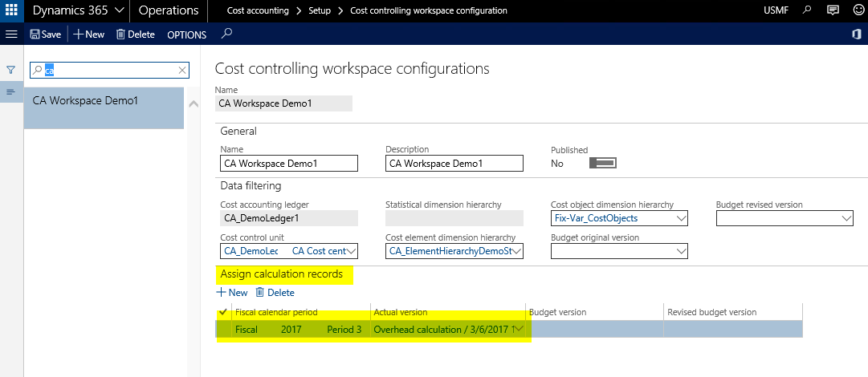Open the Office icon in action bar
The height and width of the screenshot is (377, 868).
click(856, 34)
